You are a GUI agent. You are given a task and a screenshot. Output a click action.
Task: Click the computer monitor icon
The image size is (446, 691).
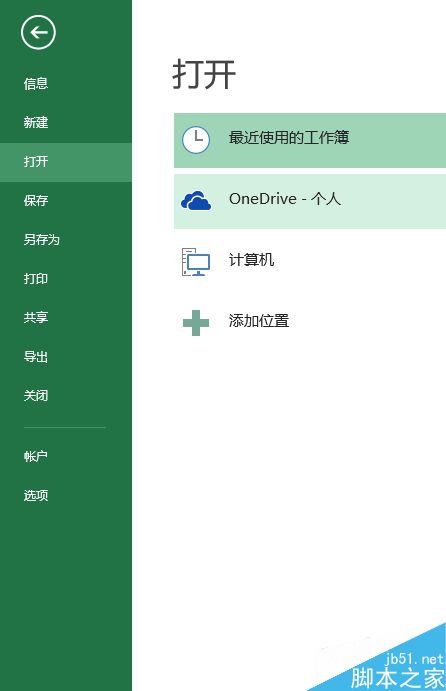pos(196,262)
